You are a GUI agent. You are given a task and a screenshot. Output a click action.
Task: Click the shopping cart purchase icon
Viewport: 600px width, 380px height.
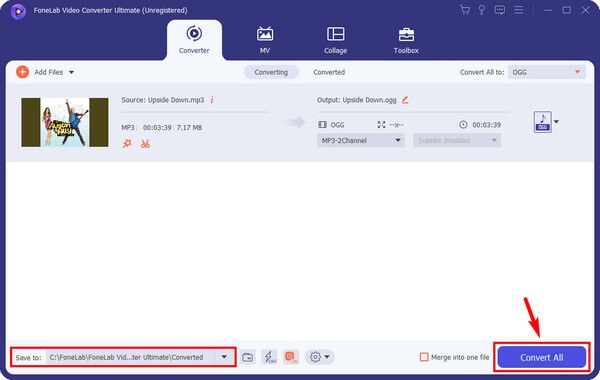point(465,10)
